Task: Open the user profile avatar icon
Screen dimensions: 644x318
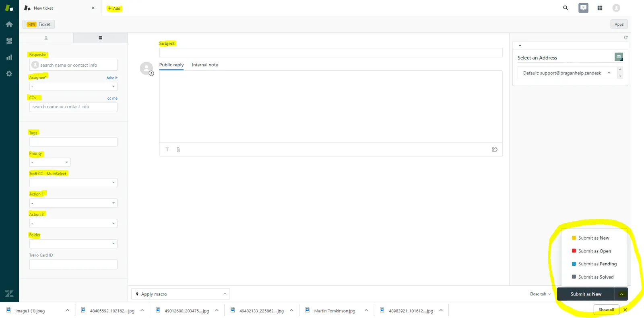Action: point(616,8)
